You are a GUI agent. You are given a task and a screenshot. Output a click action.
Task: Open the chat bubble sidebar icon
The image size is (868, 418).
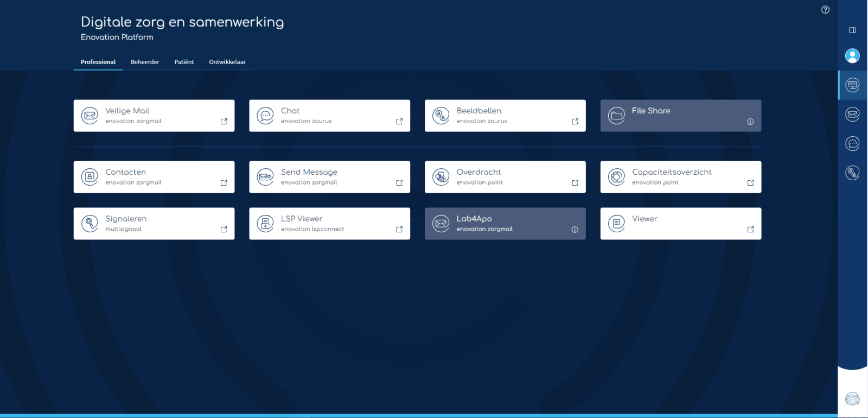point(852,143)
